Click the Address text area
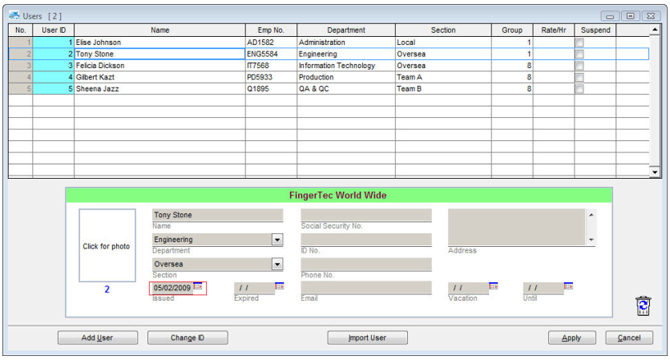Screen dimensions: 670x360 tap(517, 227)
